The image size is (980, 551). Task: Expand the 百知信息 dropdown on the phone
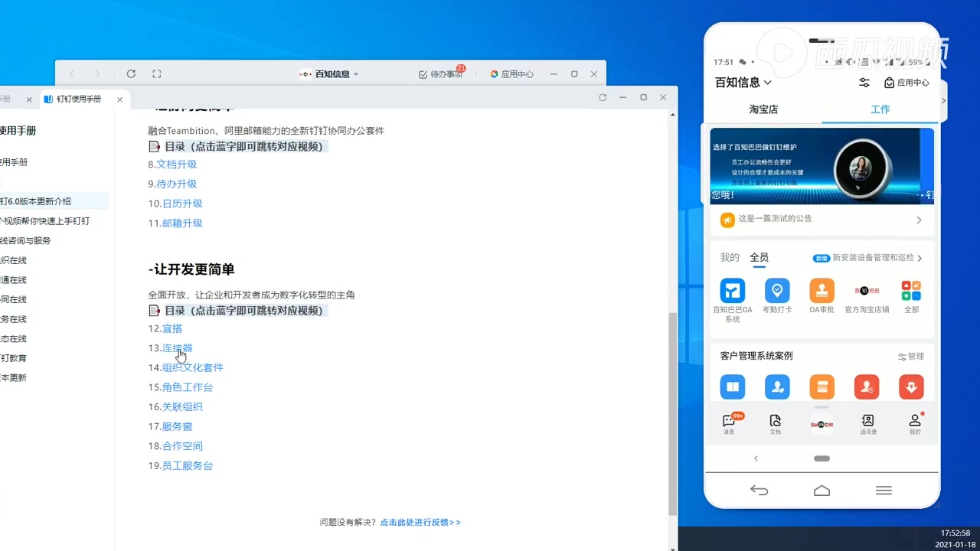pyautogui.click(x=742, y=82)
